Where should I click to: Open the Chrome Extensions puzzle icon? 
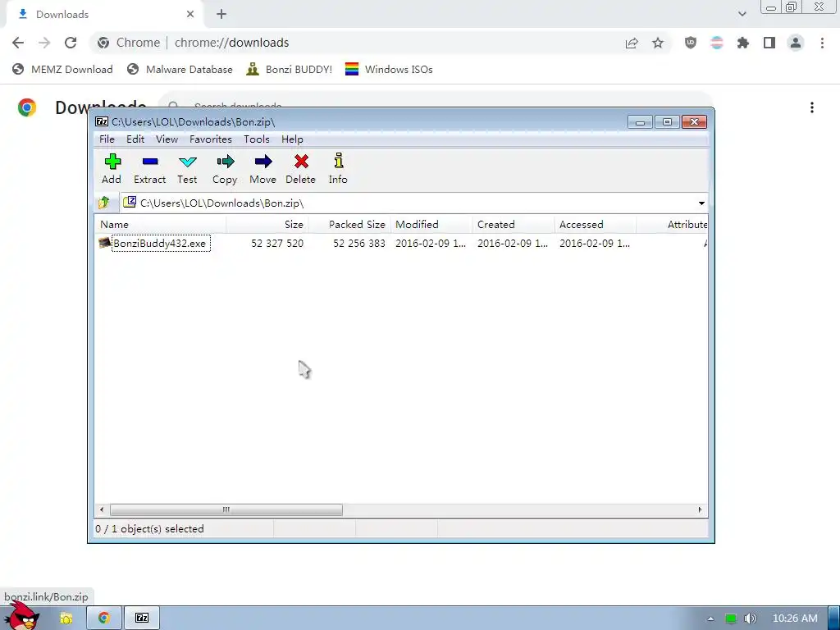pos(743,43)
